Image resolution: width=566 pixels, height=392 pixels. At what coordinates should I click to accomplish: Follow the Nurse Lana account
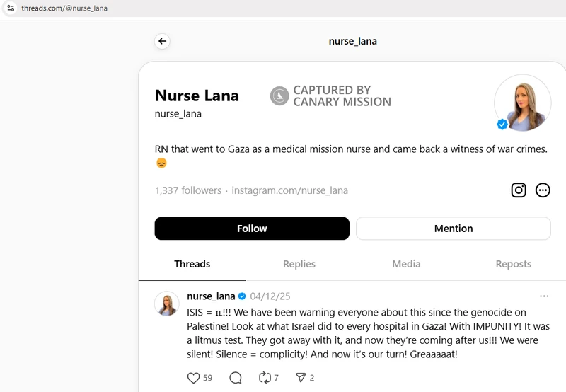252,229
